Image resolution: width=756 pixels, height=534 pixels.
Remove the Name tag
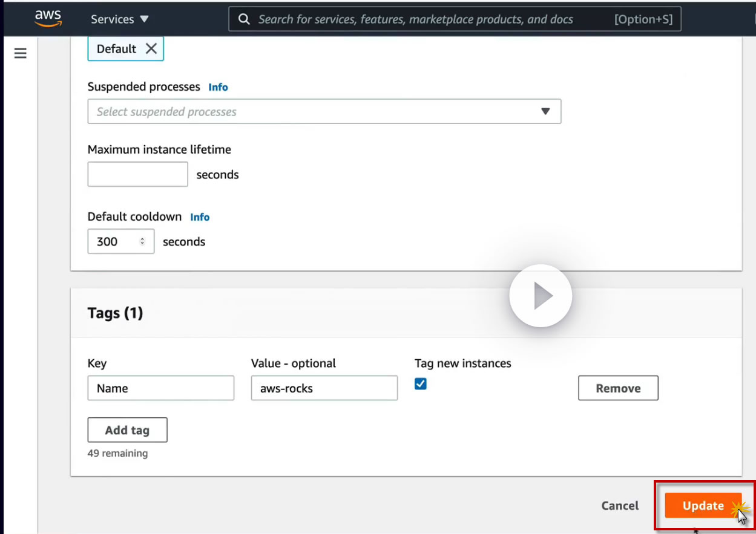[x=618, y=388]
